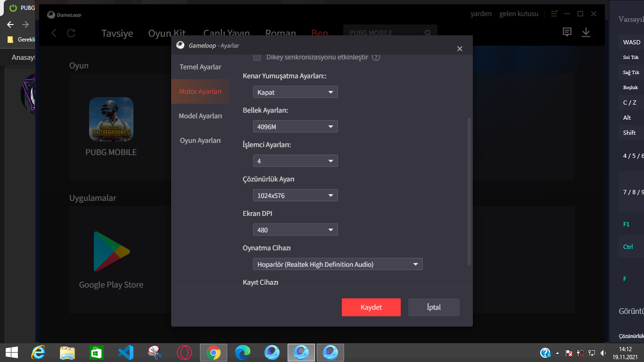Click the volume icon in system tray
This screenshot has width=644, height=362.
pos(603,353)
